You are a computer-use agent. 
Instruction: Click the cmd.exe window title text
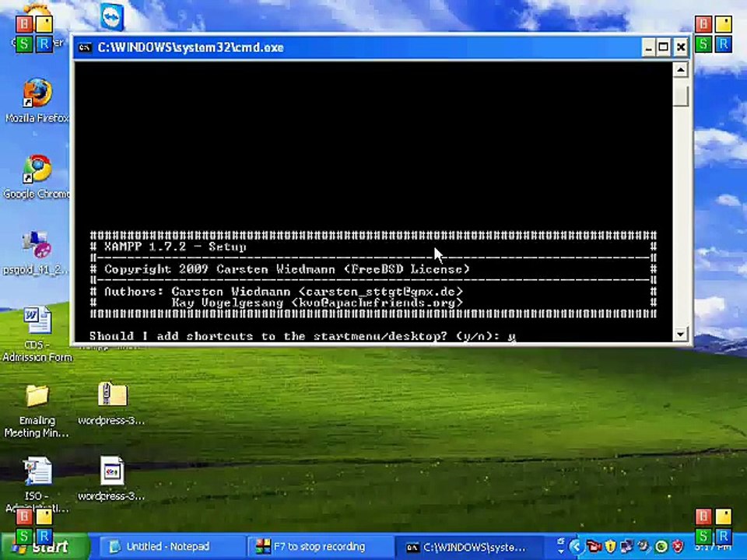click(191, 47)
